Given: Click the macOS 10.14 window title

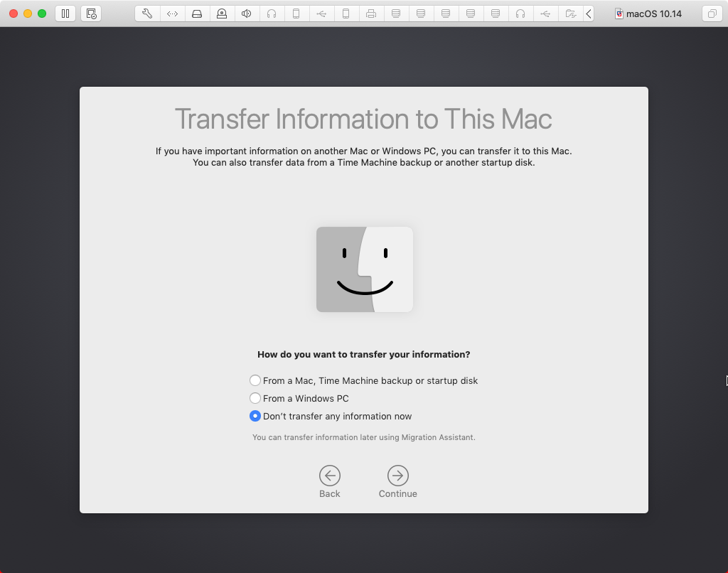Looking at the screenshot, I should click(x=653, y=14).
